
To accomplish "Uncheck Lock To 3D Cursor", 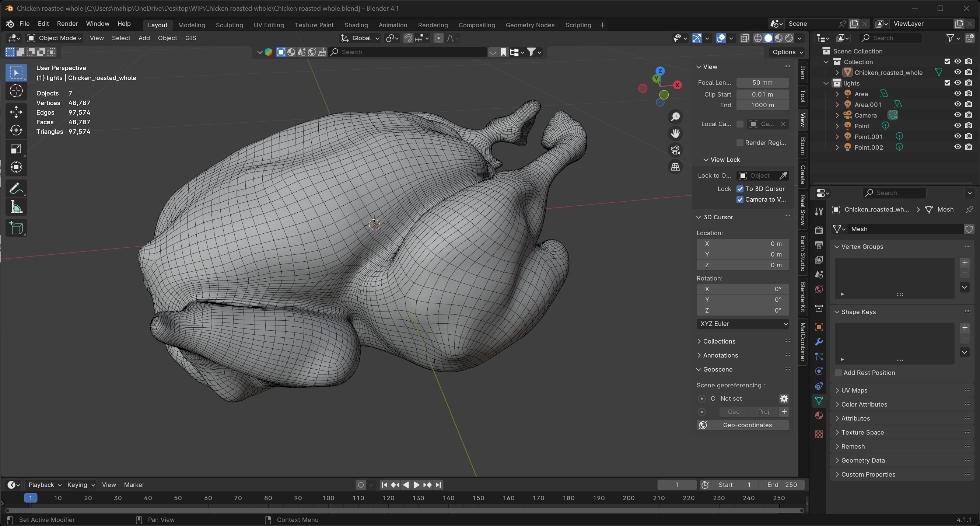I will [x=740, y=189].
